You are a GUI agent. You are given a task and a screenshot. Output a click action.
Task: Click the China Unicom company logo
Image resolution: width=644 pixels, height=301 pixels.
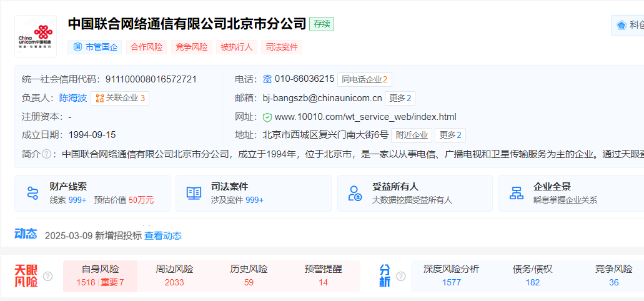pyautogui.click(x=36, y=36)
